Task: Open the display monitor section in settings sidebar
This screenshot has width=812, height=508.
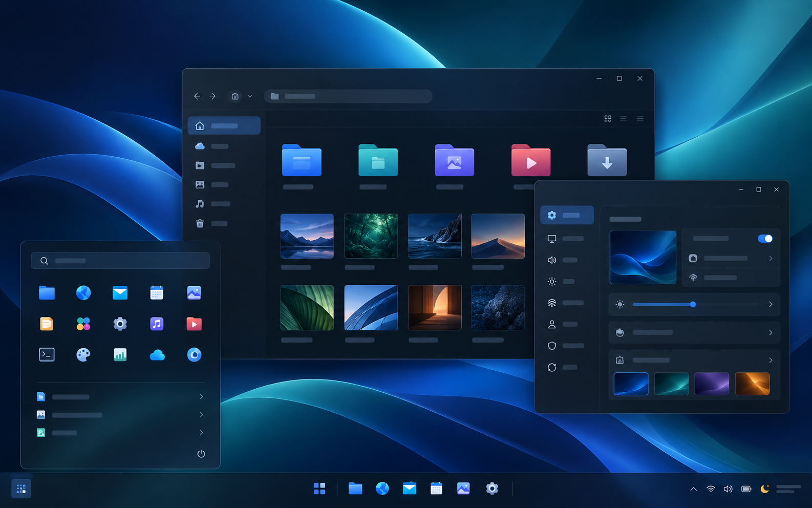Action: click(x=565, y=239)
